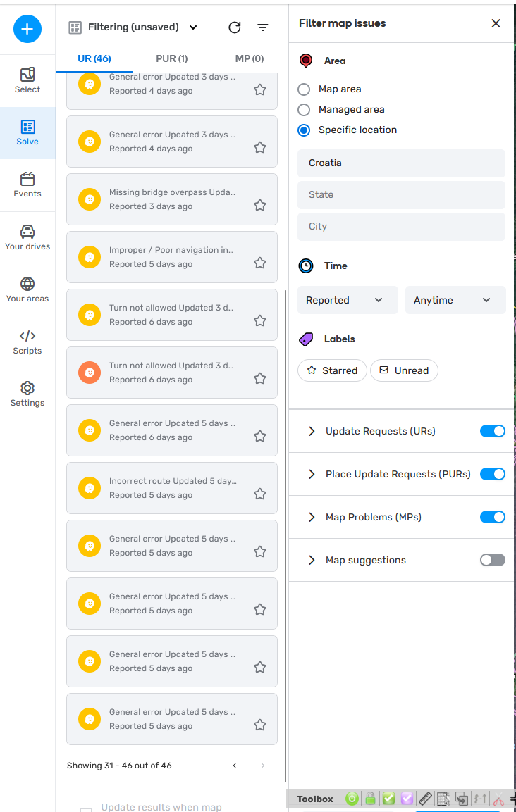The image size is (516, 812).
Task: Open the Events sidebar section
Action: point(27,185)
